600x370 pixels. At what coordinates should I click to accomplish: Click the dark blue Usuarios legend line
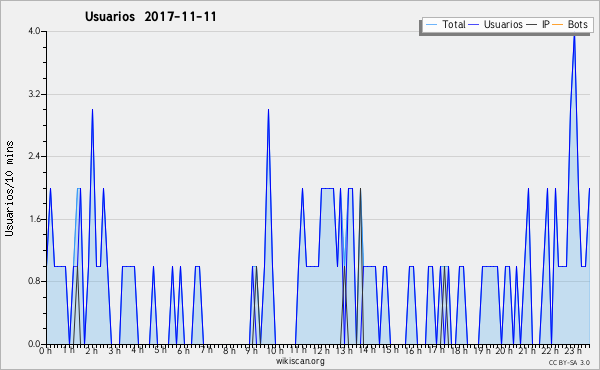click(x=474, y=25)
